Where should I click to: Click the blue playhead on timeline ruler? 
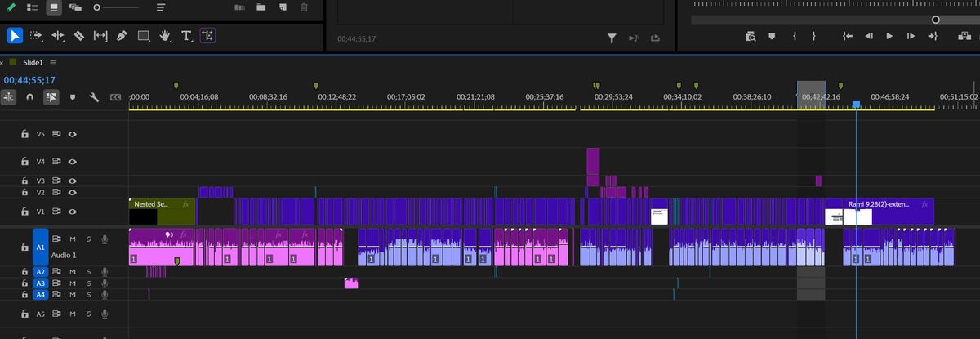click(856, 105)
